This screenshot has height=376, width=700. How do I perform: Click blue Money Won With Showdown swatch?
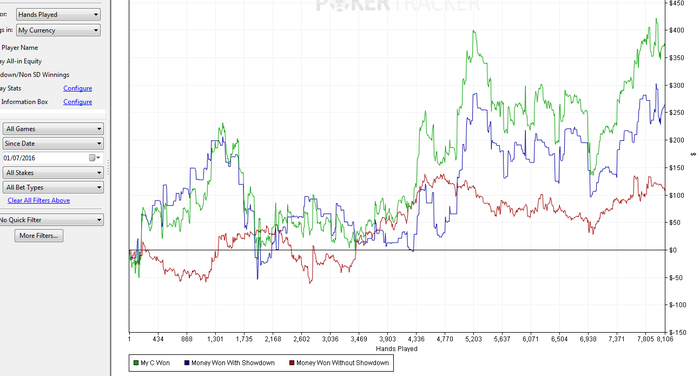click(187, 363)
